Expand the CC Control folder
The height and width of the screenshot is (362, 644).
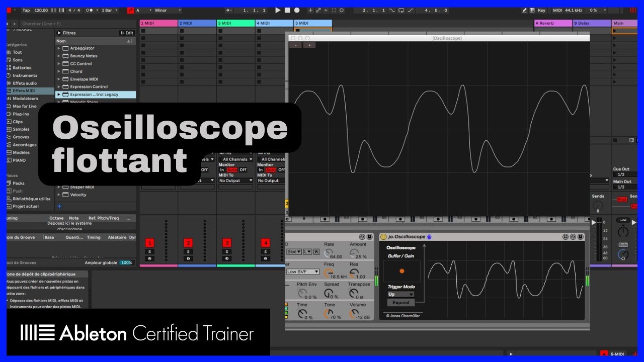[59, 64]
